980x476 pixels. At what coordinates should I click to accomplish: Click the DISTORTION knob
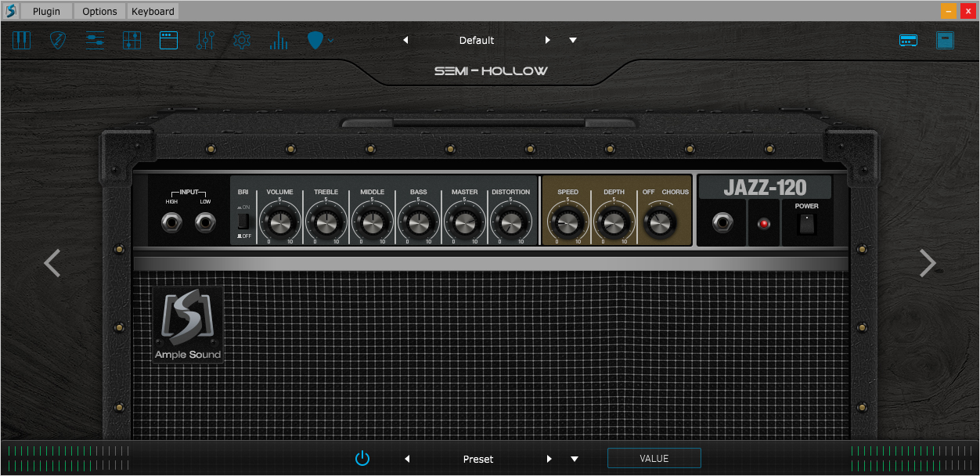pyautogui.click(x=510, y=223)
